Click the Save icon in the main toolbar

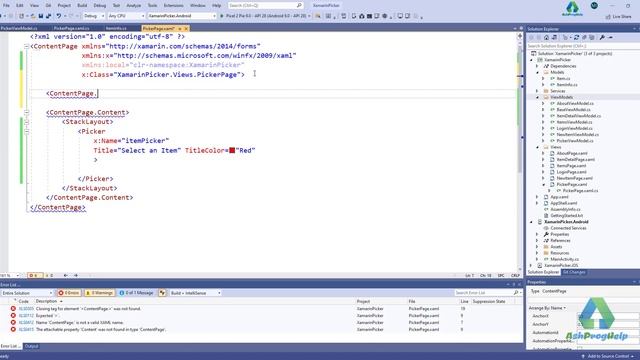click(x=41, y=16)
